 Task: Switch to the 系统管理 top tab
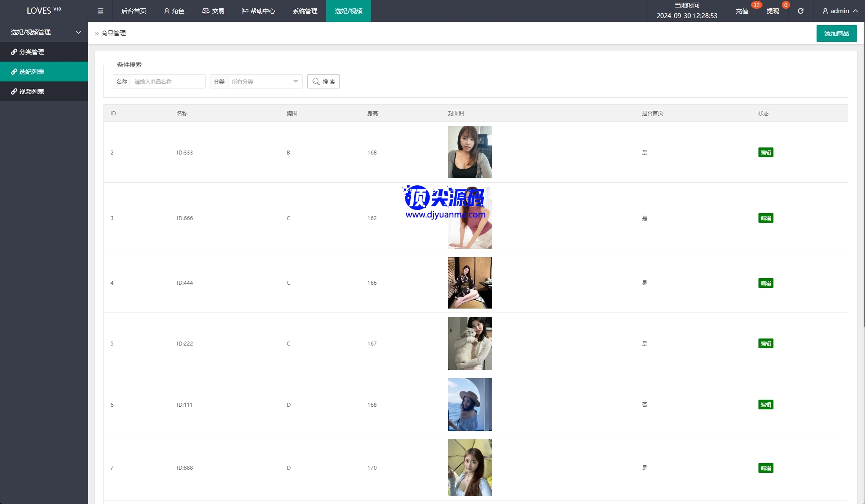click(x=305, y=11)
